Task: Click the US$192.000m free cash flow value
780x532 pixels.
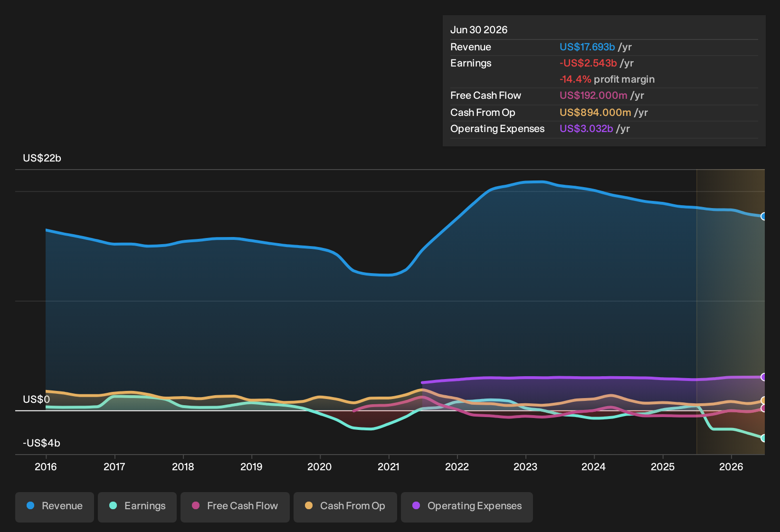Action: coord(593,95)
